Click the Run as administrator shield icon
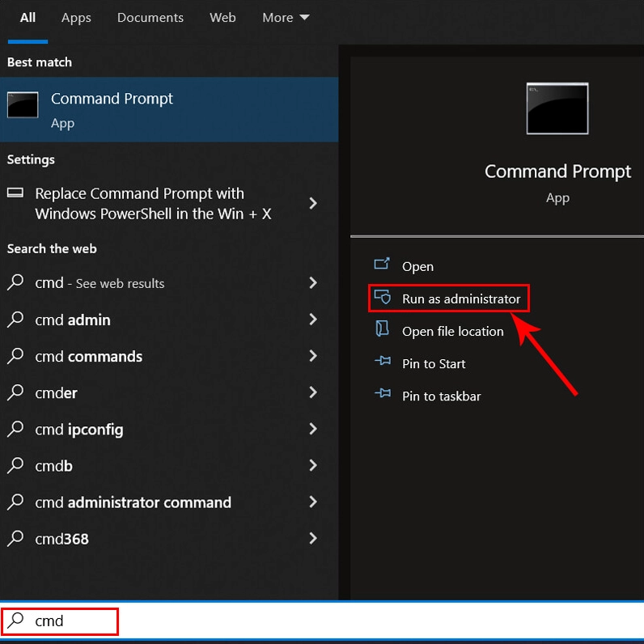 382,297
